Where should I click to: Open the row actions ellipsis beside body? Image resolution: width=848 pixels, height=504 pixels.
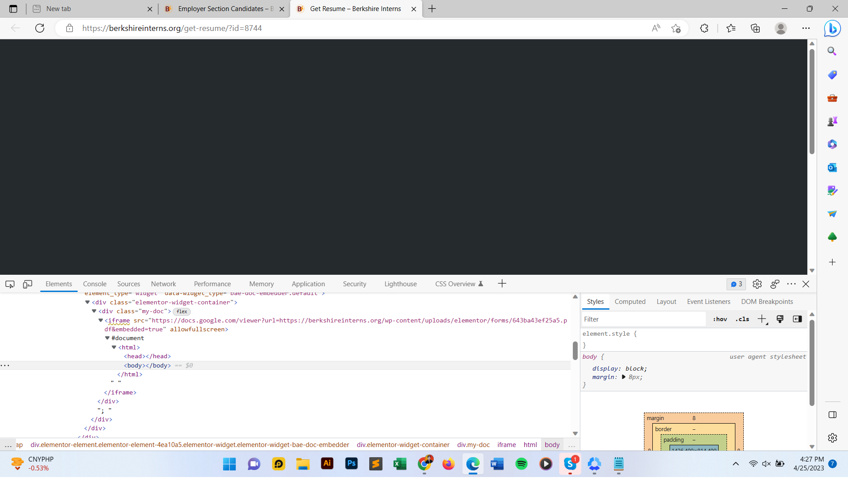(x=5, y=365)
